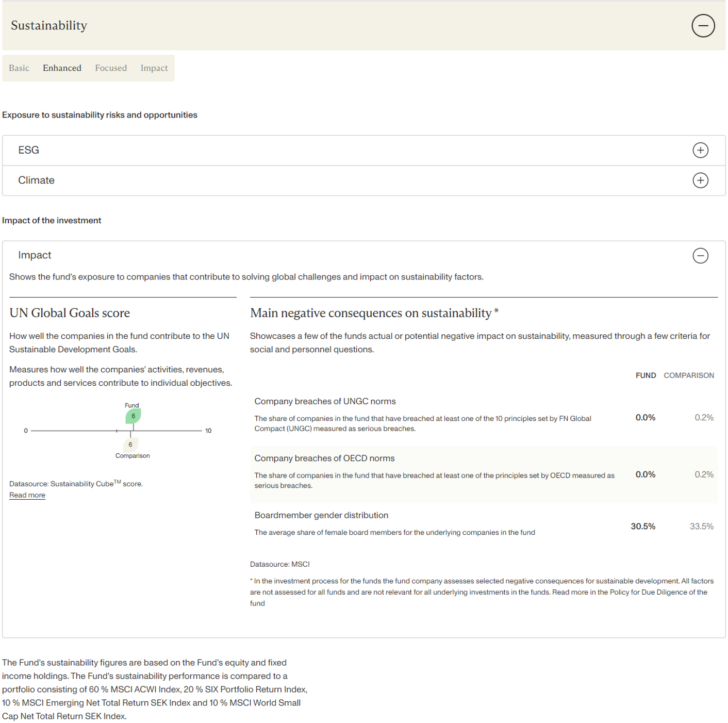Click the green Fund leaf marker
The width and height of the screenshot is (728, 723).
[x=133, y=416]
